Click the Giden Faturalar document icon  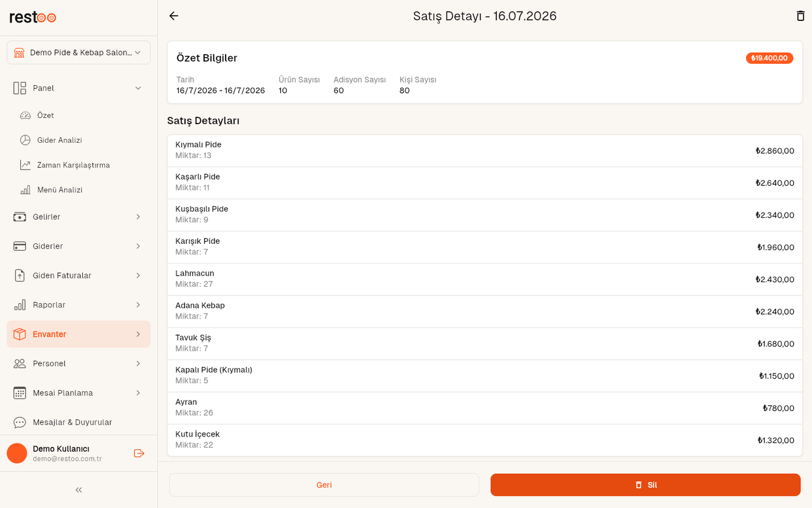pos(20,276)
